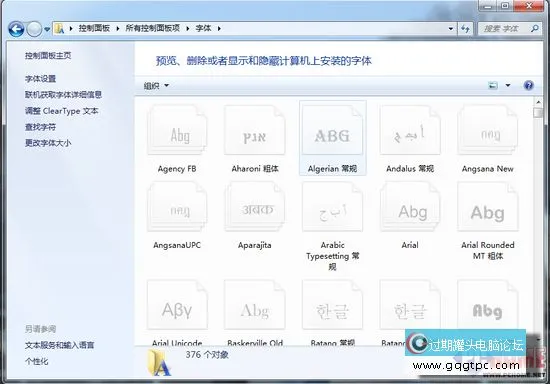
Task: Select the Andalus font icon
Action: point(410,131)
